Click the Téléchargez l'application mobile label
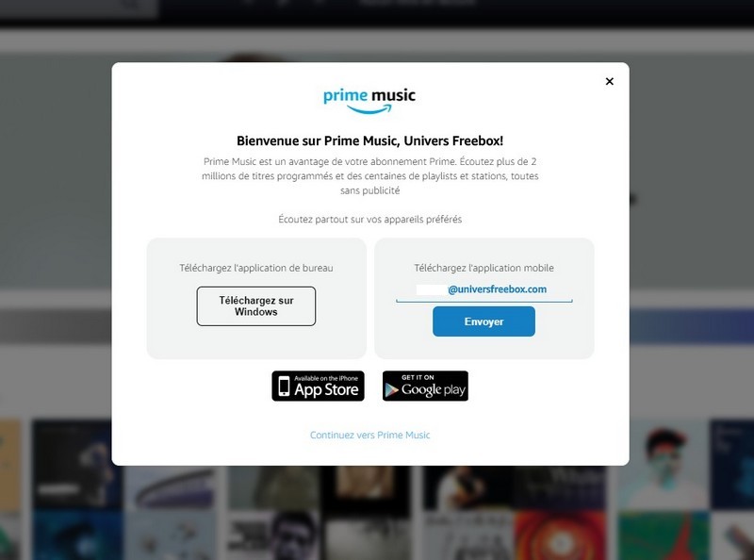Screen dimensions: 754x560 pyautogui.click(x=484, y=268)
